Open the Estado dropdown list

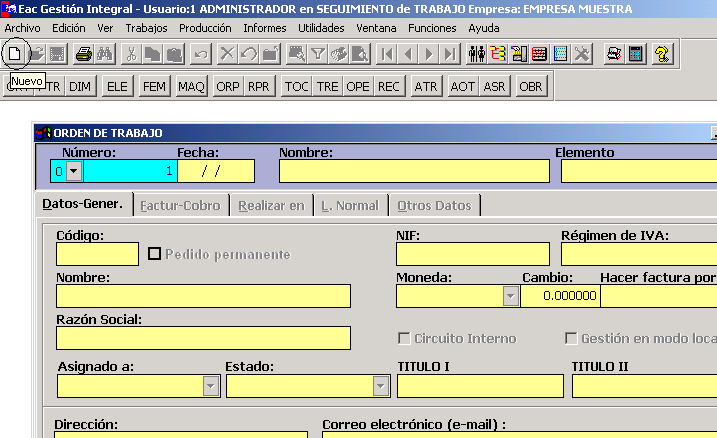(x=380, y=386)
